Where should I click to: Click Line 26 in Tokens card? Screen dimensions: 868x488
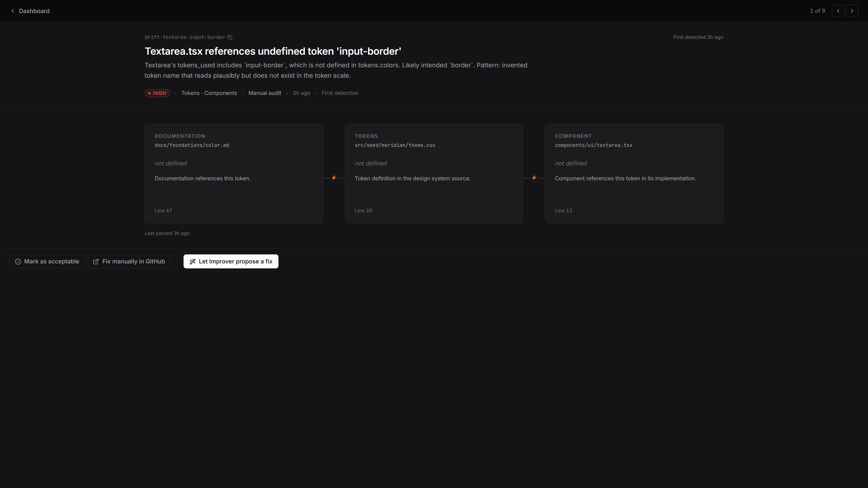[x=363, y=211]
